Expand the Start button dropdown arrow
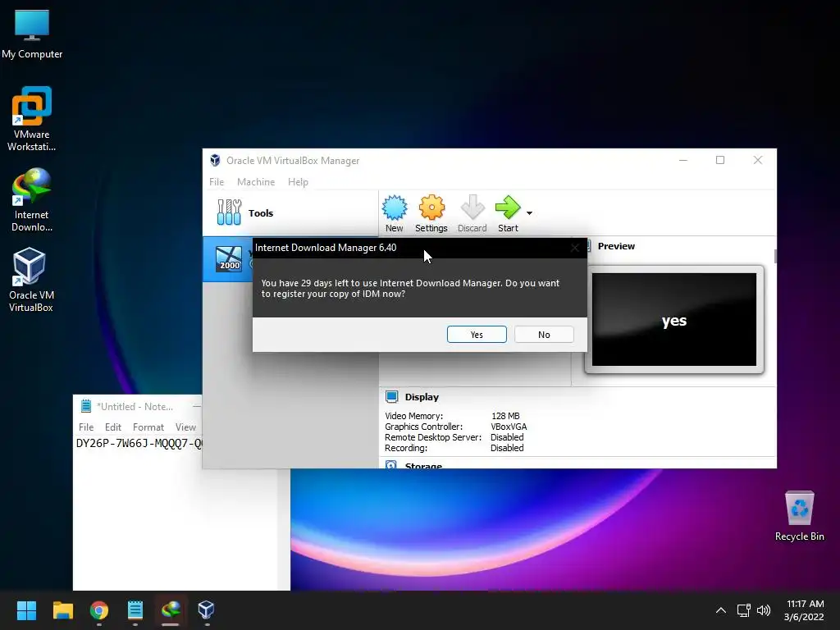Image resolution: width=840 pixels, height=630 pixels. [x=529, y=213]
